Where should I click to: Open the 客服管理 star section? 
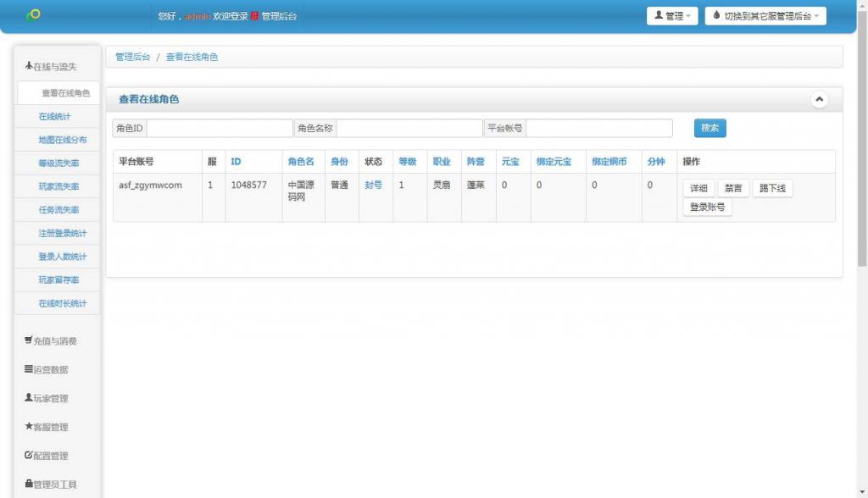coord(47,428)
